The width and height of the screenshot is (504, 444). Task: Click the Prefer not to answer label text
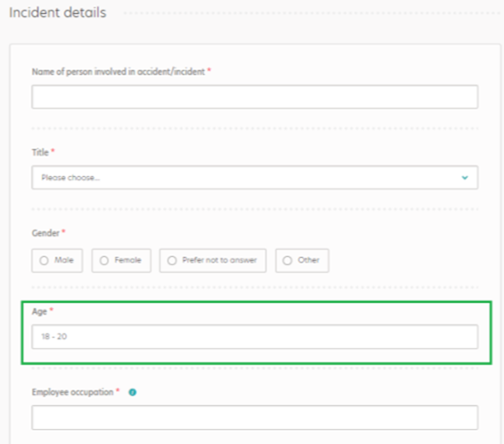220,260
